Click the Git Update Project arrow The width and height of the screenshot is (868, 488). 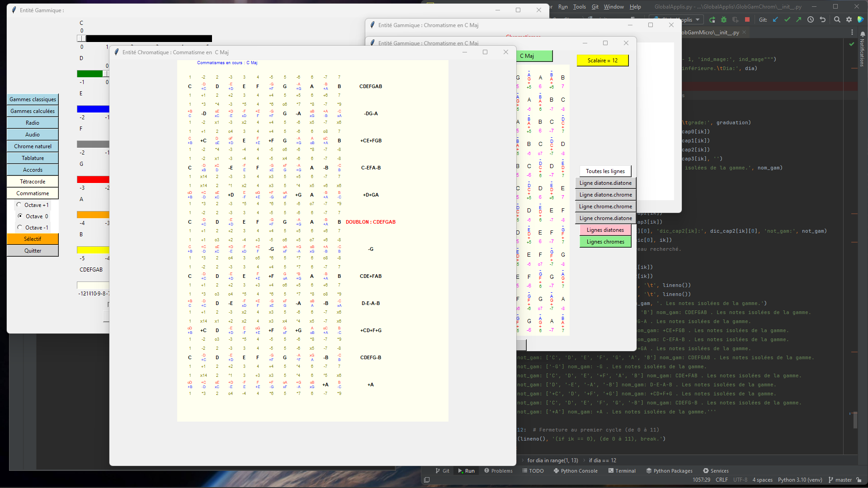pos(776,20)
